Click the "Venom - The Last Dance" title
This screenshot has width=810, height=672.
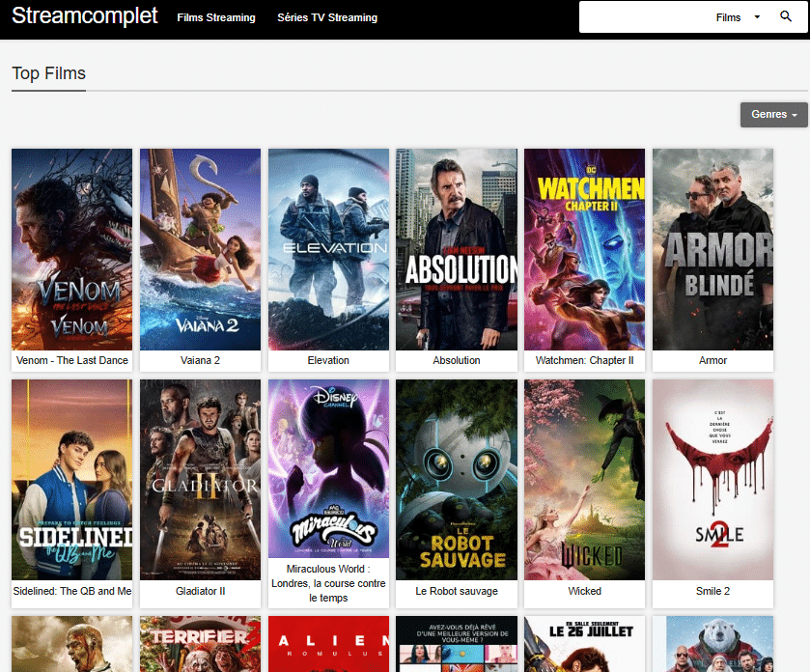point(71,360)
